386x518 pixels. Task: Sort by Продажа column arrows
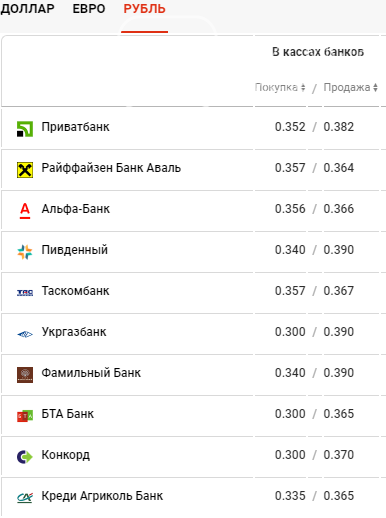click(375, 87)
